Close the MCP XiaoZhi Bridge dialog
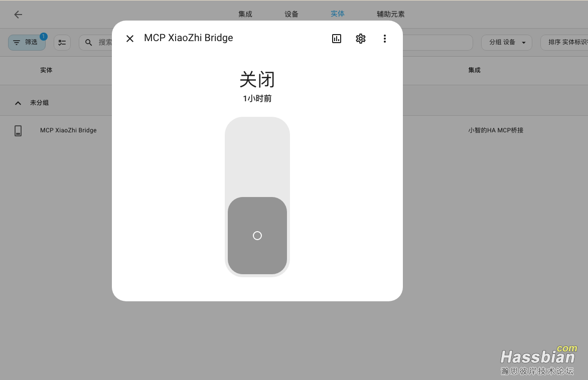 (130, 39)
